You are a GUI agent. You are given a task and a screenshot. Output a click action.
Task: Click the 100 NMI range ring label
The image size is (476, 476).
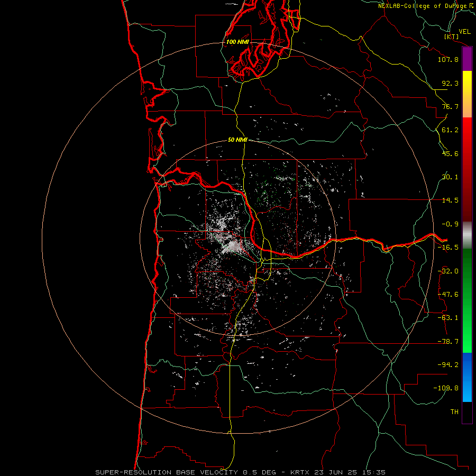click(237, 42)
